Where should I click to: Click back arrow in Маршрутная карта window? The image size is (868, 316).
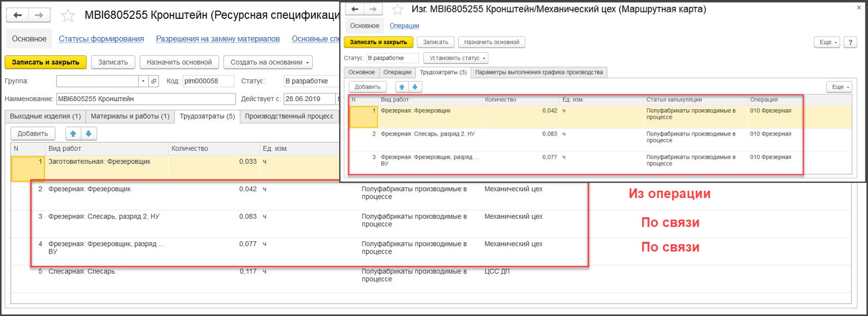coord(355,9)
